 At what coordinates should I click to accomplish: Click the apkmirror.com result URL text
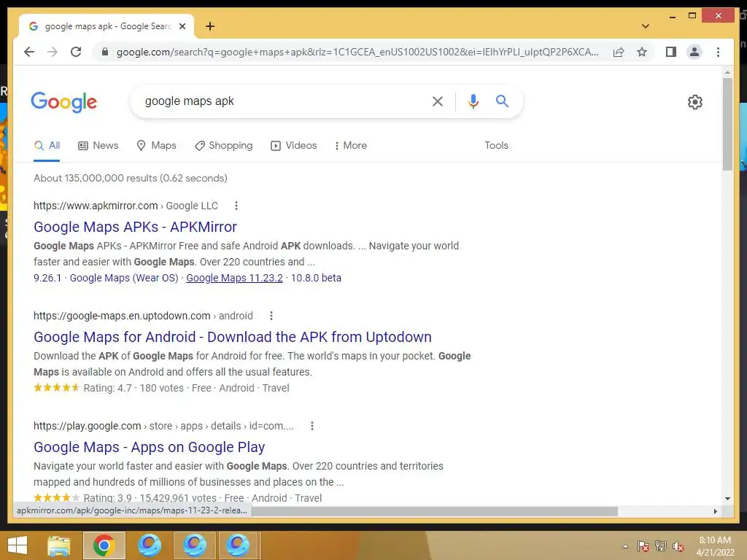pos(96,206)
